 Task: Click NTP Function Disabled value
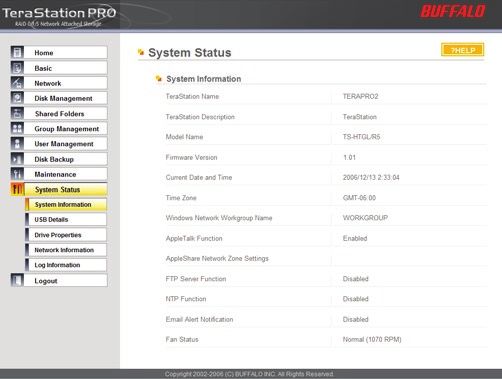click(x=355, y=299)
